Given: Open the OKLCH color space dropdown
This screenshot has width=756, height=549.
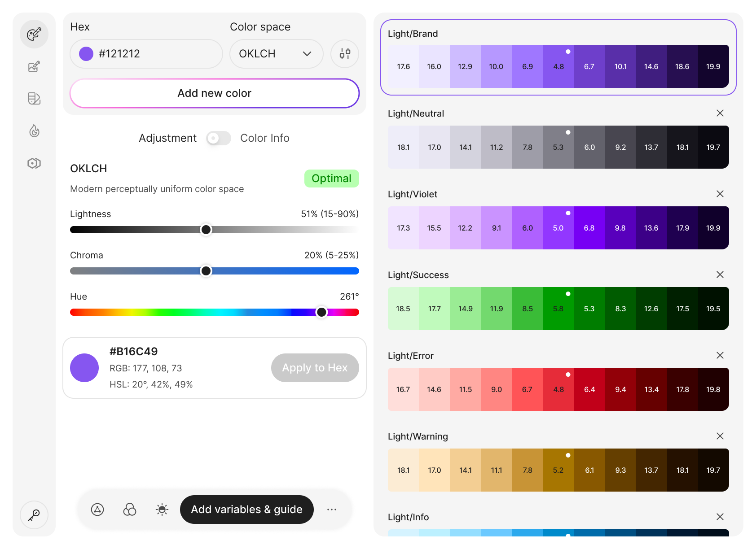Looking at the screenshot, I should click(276, 54).
